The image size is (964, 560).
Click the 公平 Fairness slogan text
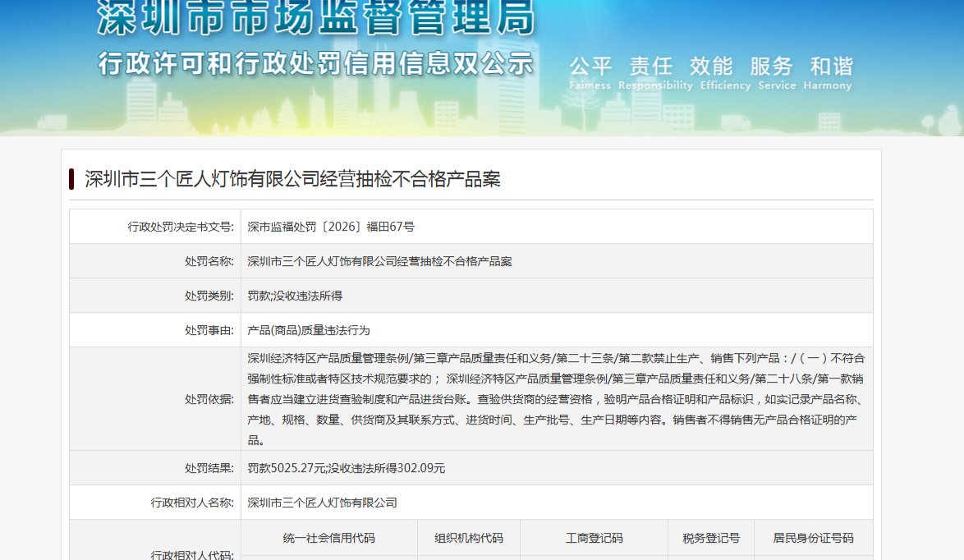[590, 72]
